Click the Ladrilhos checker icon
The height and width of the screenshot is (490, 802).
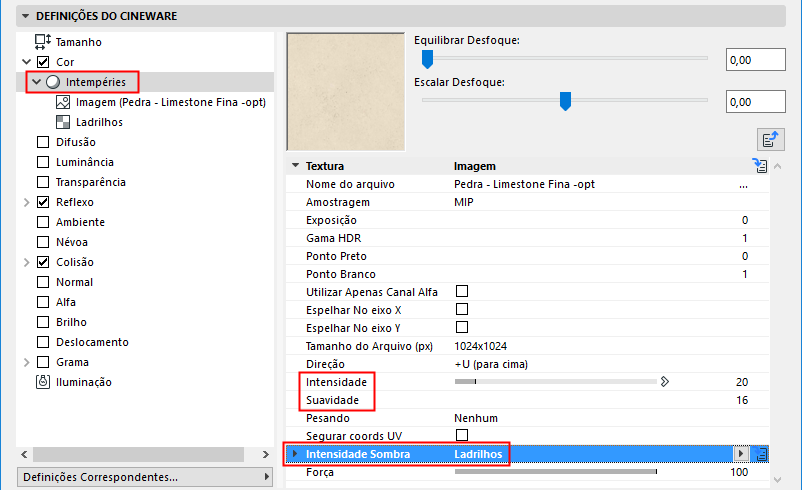point(63,122)
